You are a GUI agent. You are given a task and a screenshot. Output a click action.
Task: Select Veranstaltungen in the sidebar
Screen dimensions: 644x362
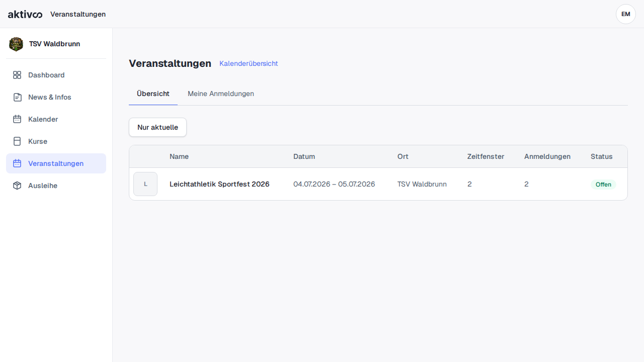coord(56,163)
